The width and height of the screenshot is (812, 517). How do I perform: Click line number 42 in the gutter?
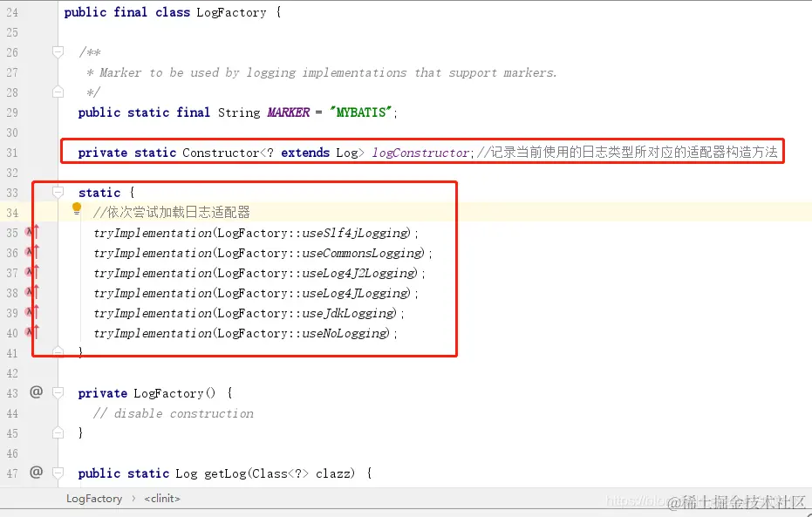tap(12, 373)
